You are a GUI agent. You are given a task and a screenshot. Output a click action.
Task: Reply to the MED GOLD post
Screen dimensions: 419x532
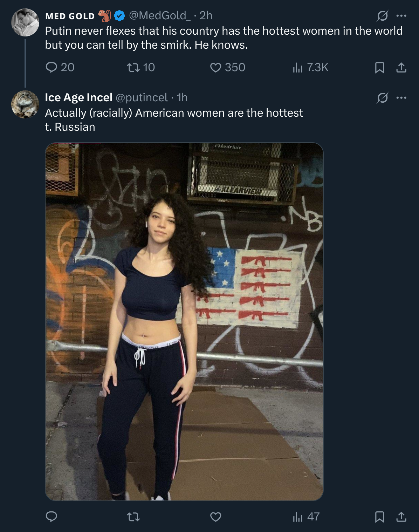[60, 67]
